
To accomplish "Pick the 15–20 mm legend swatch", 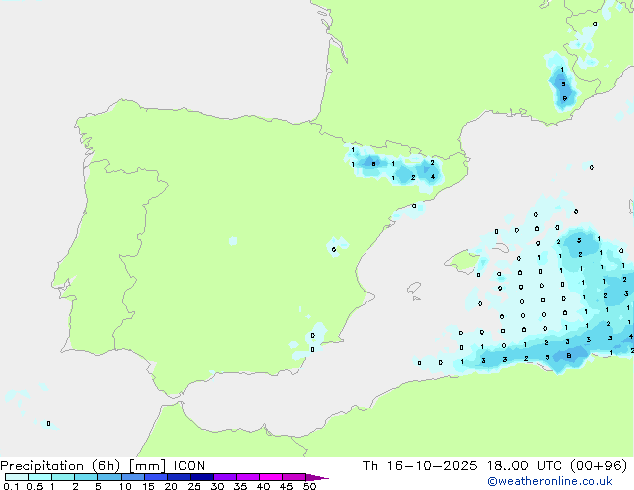I will 155,477.
